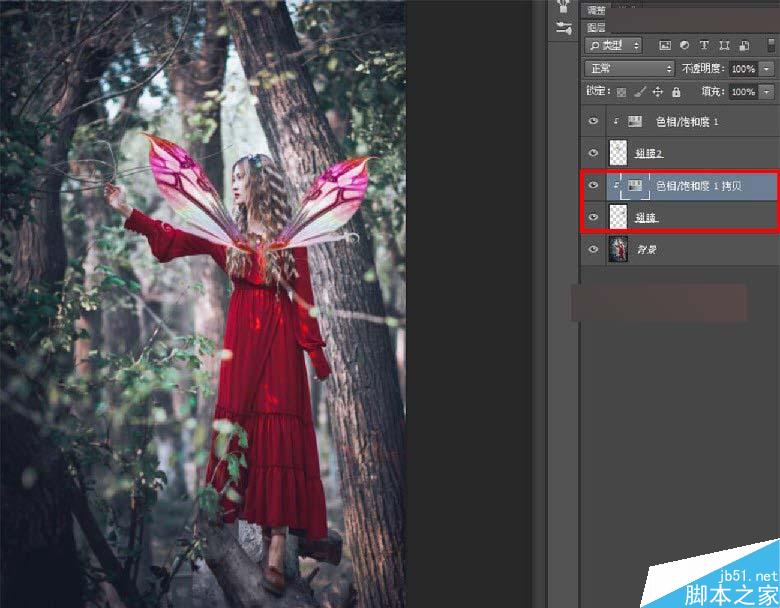Hide the 背景 layer

pyautogui.click(x=593, y=249)
